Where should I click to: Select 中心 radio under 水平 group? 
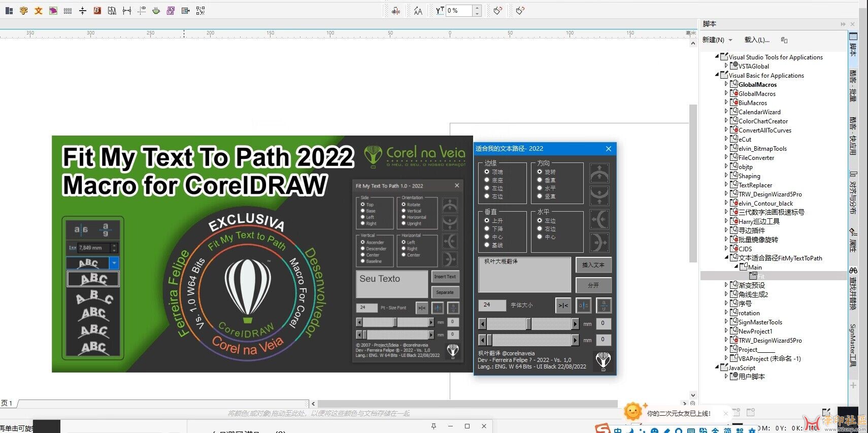click(540, 237)
